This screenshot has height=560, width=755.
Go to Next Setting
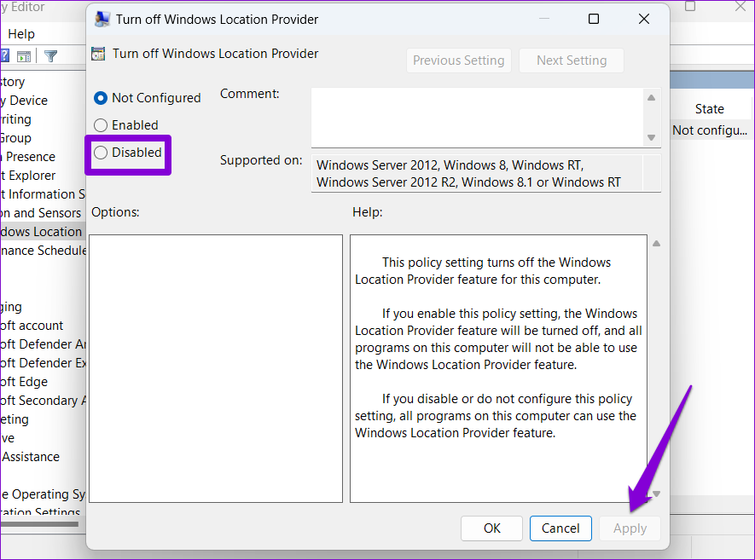point(572,61)
